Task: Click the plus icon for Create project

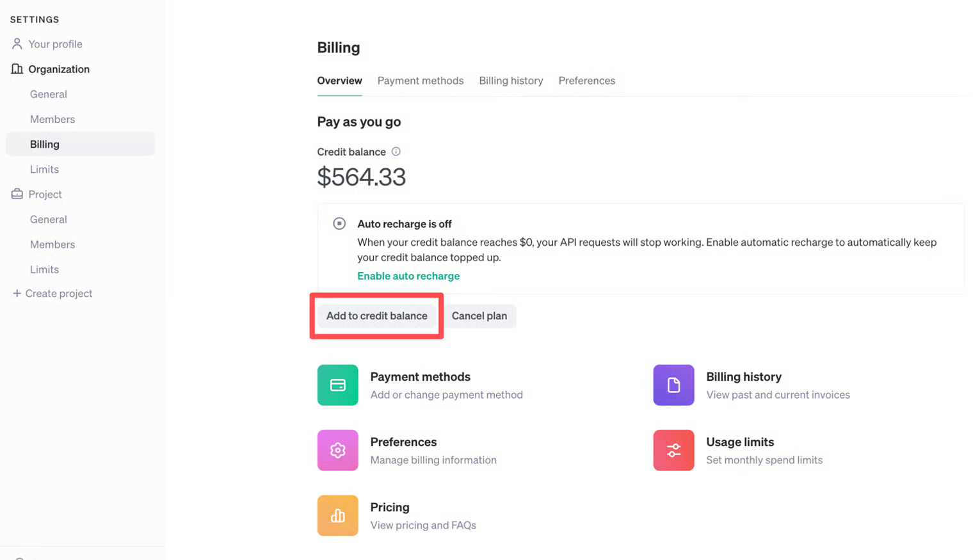Action: (x=17, y=293)
